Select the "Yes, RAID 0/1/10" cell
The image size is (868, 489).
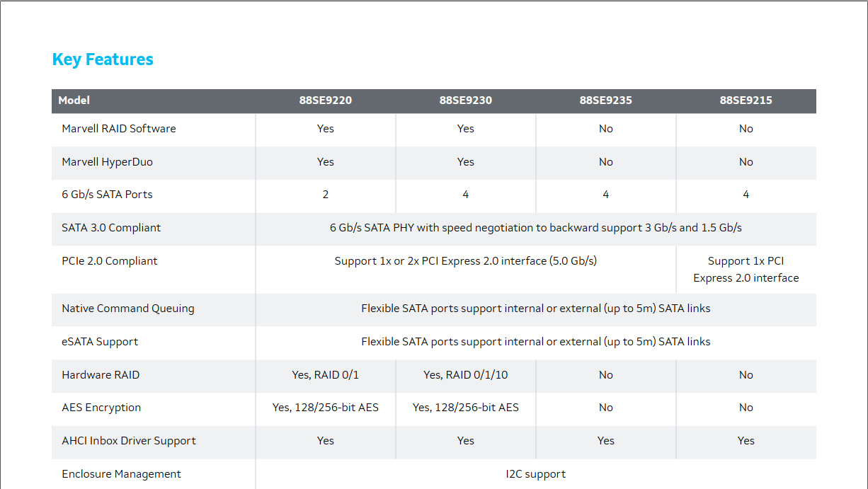click(465, 375)
